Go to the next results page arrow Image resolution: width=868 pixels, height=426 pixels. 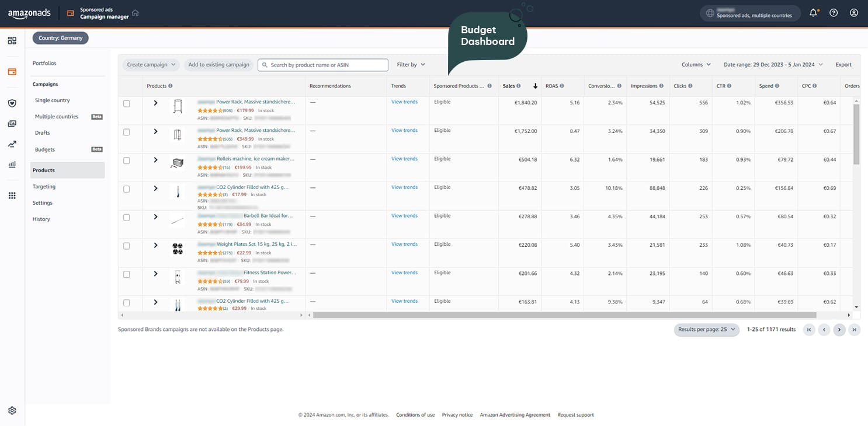[839, 330]
